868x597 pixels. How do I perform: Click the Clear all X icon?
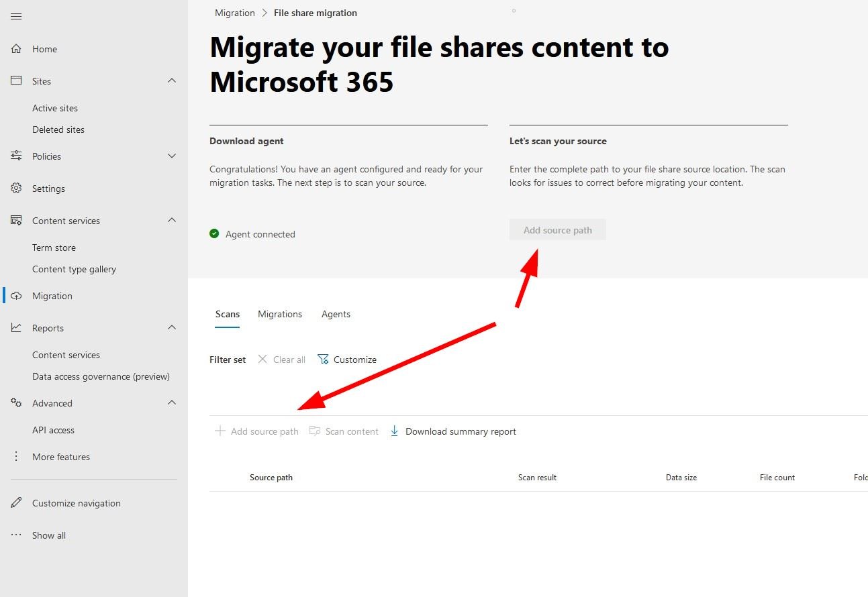tap(262, 360)
